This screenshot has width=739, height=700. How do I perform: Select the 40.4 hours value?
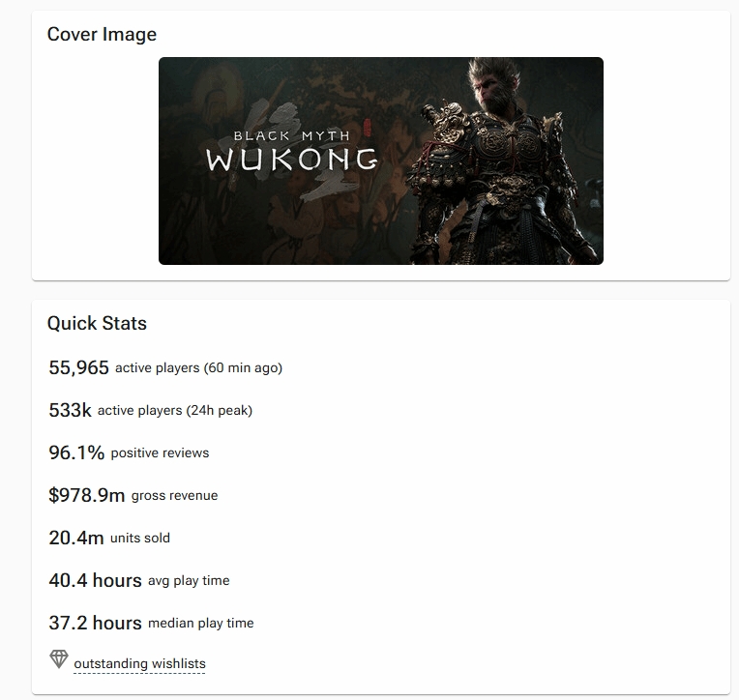click(x=95, y=580)
